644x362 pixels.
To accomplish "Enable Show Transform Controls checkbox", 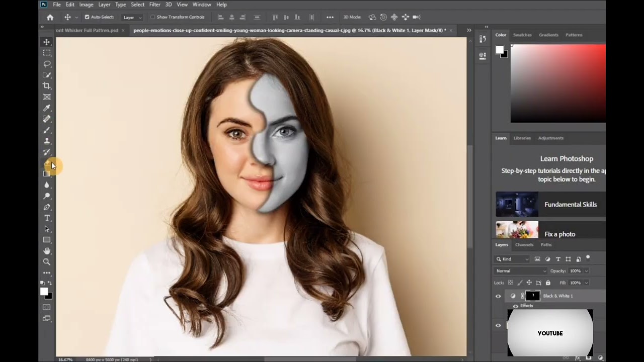I will 152,17.
